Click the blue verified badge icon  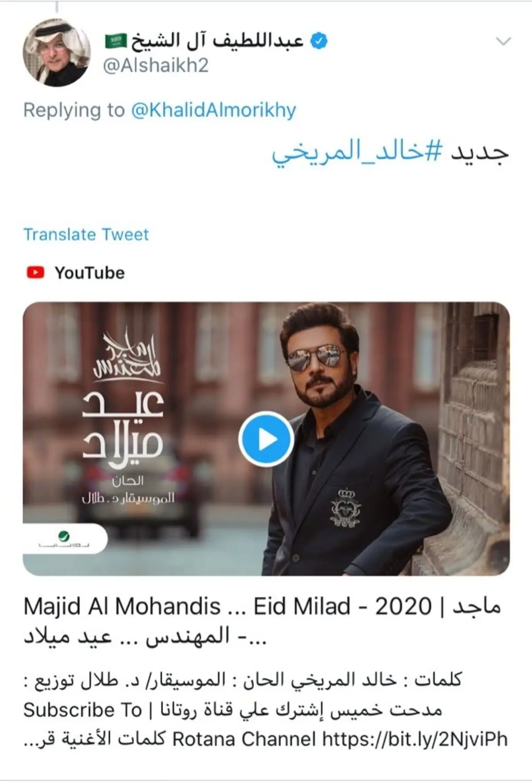point(319,41)
